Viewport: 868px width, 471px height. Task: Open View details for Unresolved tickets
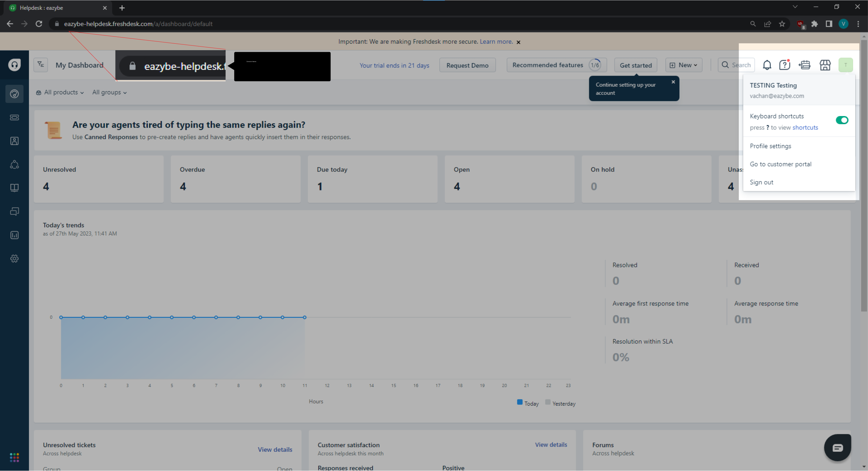coord(275,449)
